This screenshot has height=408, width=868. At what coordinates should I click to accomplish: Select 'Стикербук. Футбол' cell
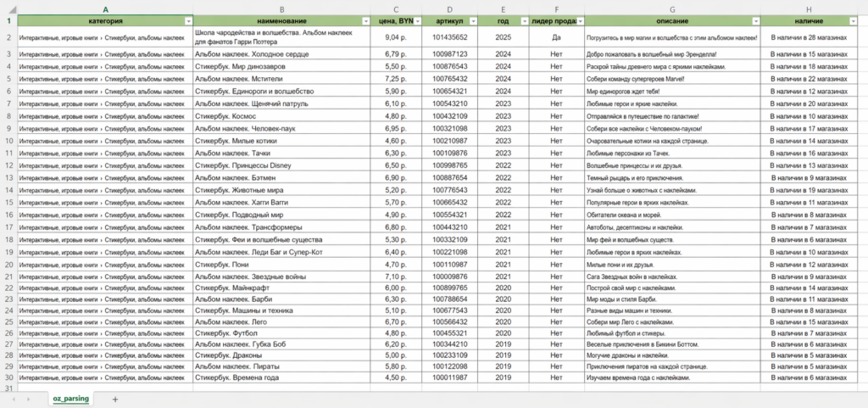(x=281, y=334)
